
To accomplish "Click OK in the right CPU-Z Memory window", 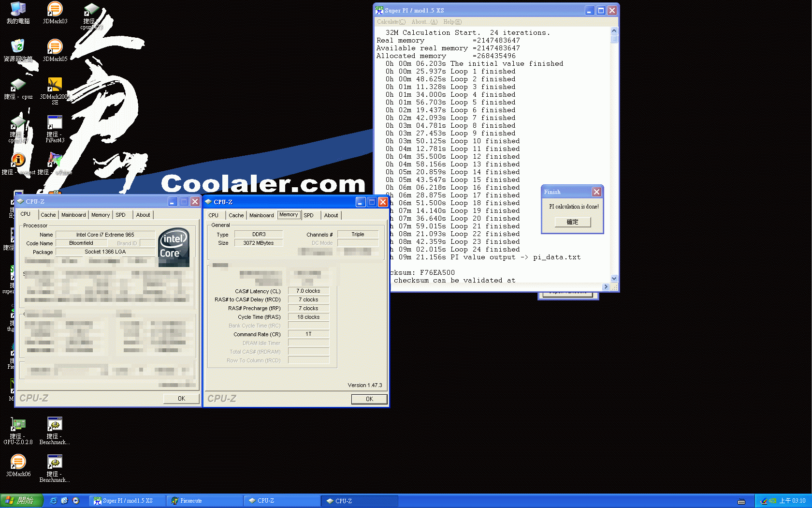I will (369, 399).
